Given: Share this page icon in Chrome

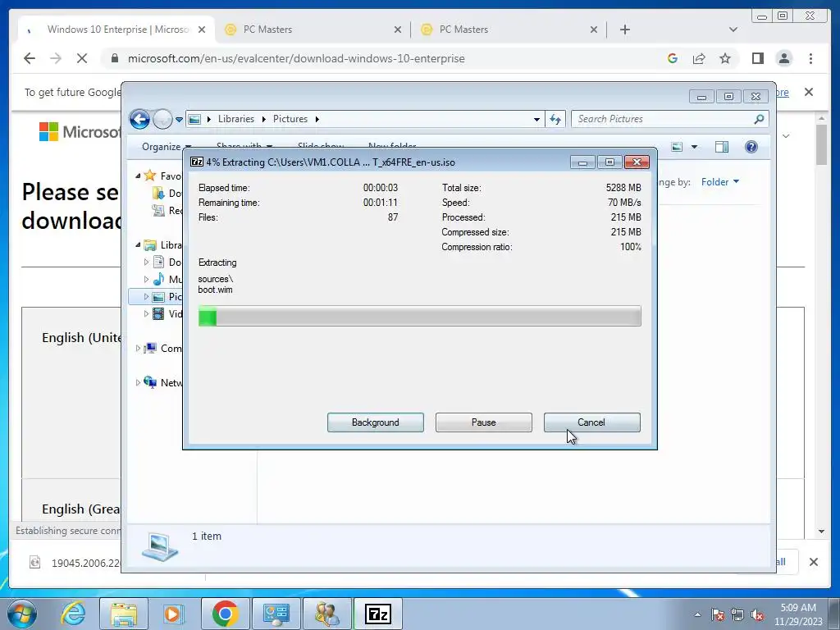Looking at the screenshot, I should click(699, 58).
